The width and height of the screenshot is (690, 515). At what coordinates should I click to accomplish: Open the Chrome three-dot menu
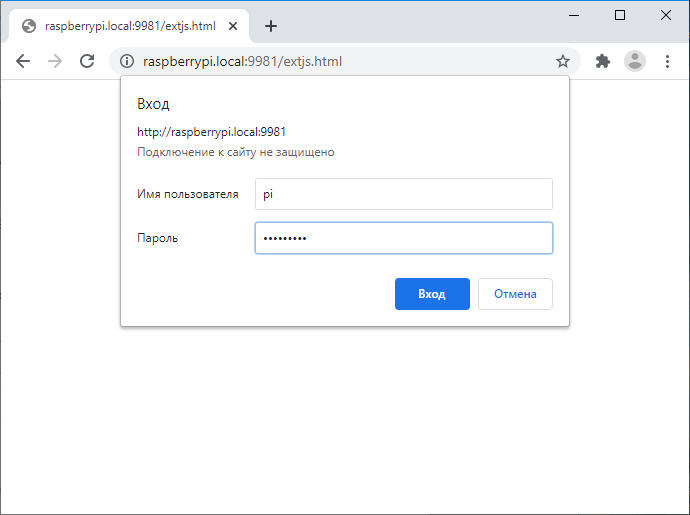point(667,61)
